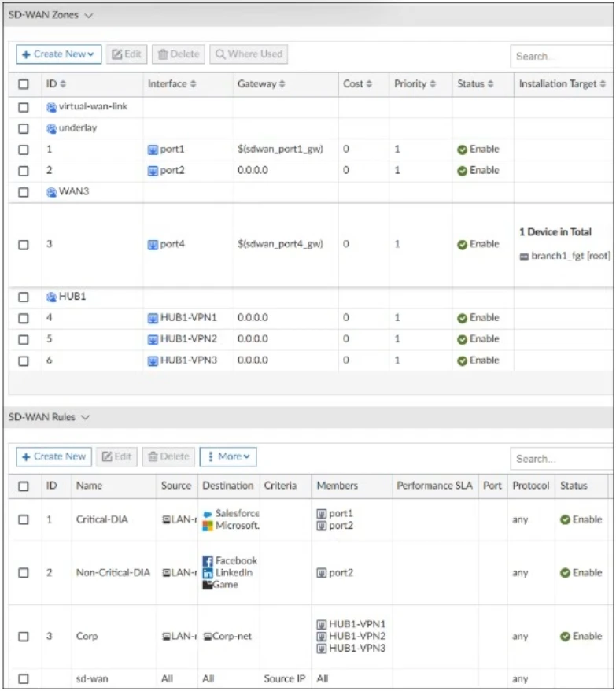Click the HUB1-VPN2 interface icon in zones
616x691 pixels.
[x=153, y=339]
